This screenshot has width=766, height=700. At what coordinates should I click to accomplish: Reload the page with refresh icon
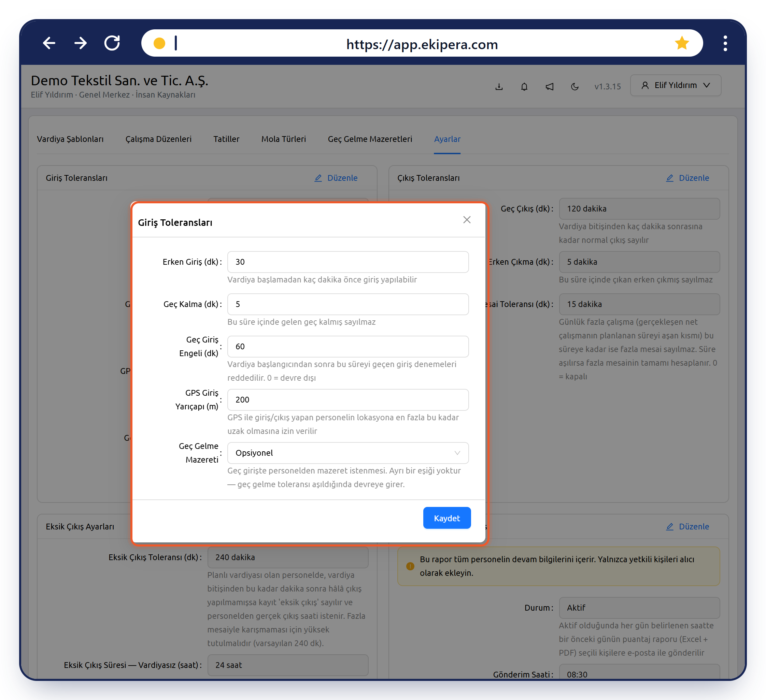tap(112, 43)
